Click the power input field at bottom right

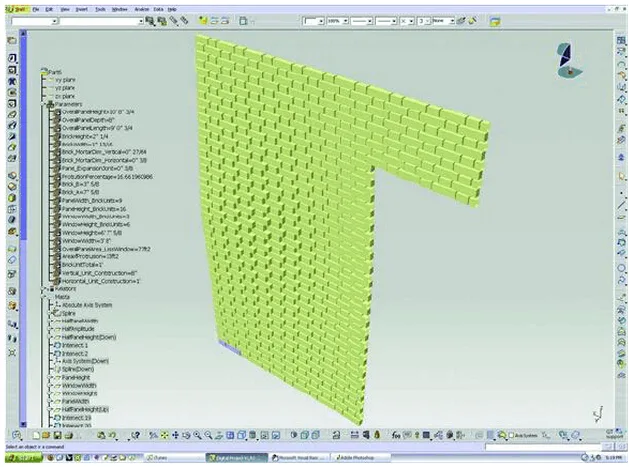point(543,447)
